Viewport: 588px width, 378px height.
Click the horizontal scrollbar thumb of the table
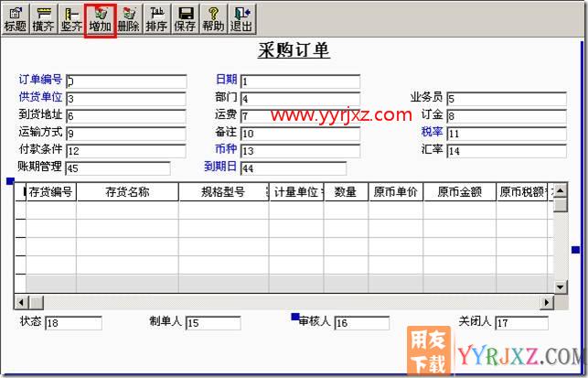point(37,302)
